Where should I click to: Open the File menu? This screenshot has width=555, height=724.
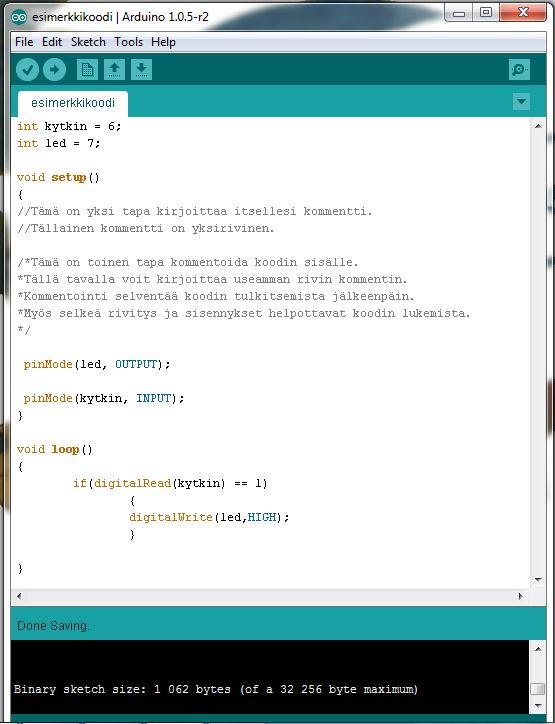24,42
